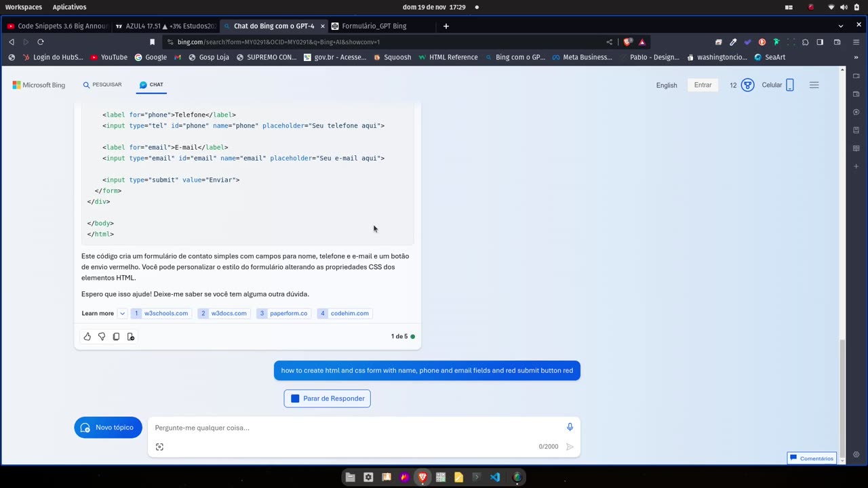The image size is (868, 488).
Task: Open the Celular phone icon
Action: tap(789, 85)
